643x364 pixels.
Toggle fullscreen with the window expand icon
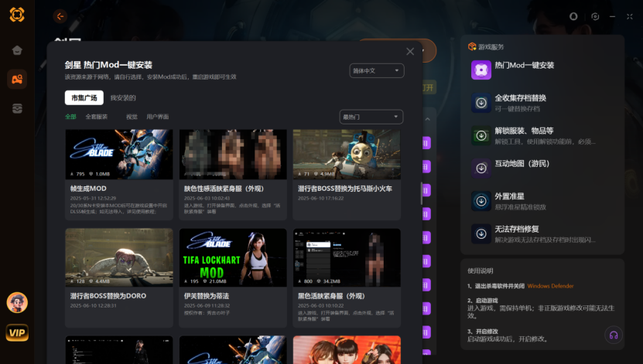(630, 16)
